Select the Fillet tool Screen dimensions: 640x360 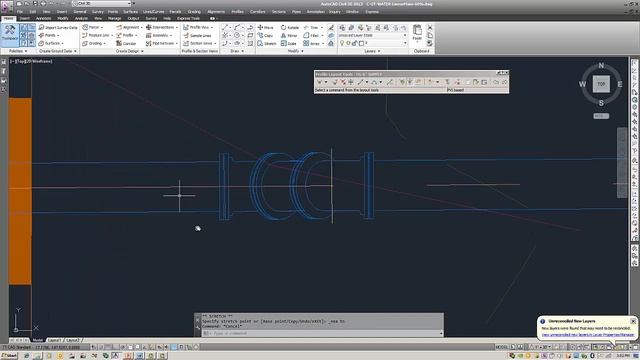(312, 36)
